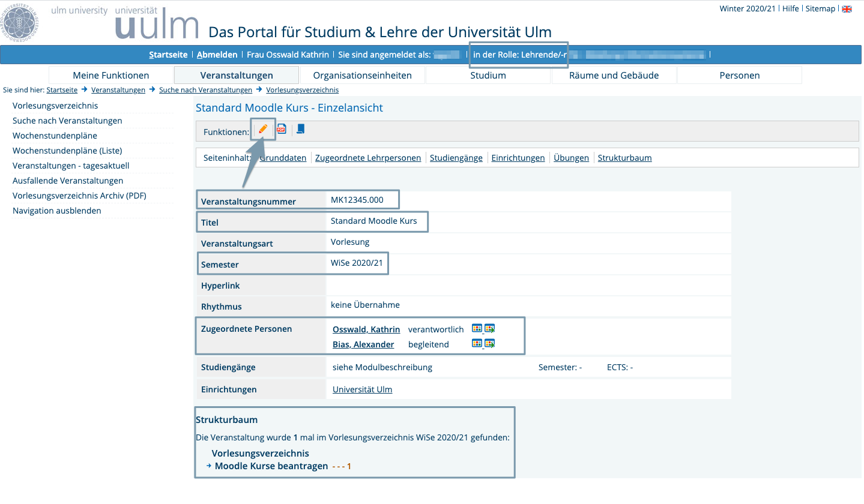Jump to Übungen section anchor
Viewport: 864px width, 504px height.
point(571,158)
